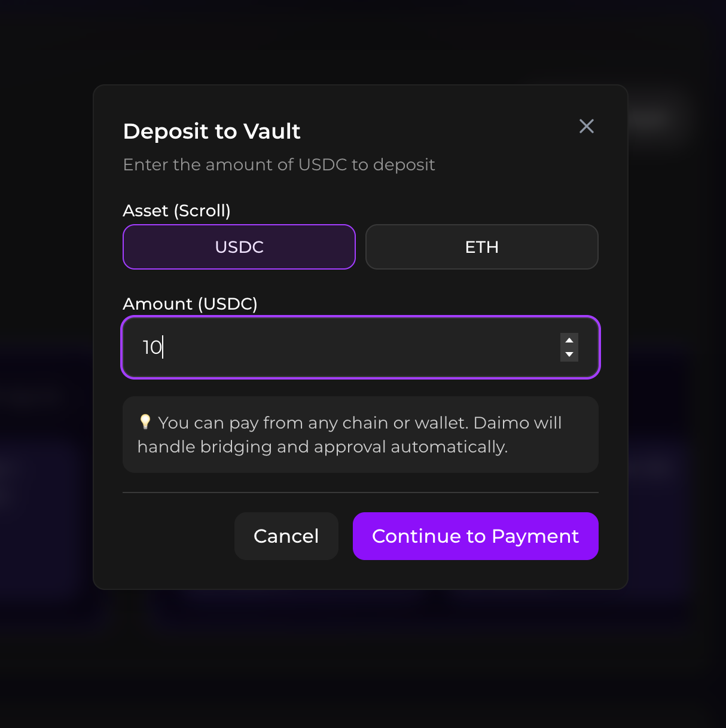Decrease the amount with the down arrow

(x=569, y=354)
